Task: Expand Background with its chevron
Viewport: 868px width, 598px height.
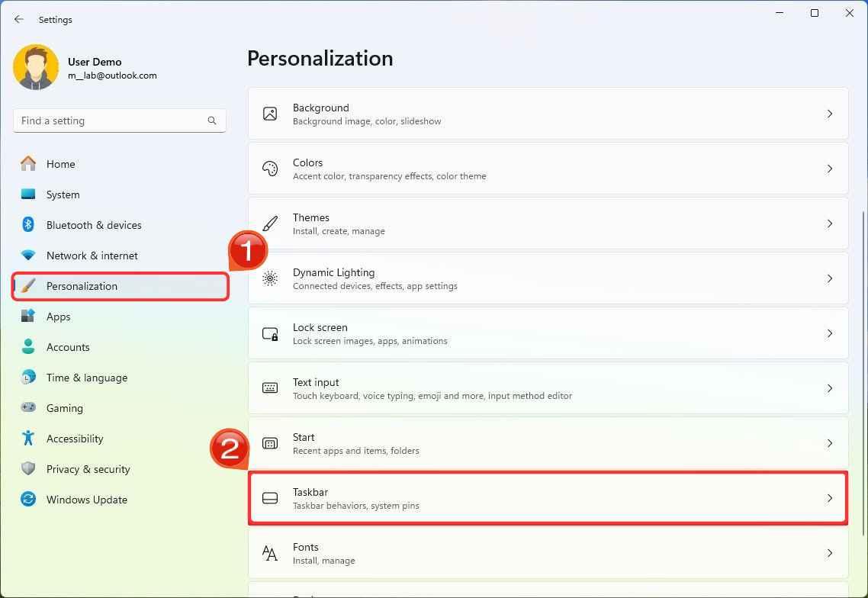Action: pyautogui.click(x=830, y=114)
